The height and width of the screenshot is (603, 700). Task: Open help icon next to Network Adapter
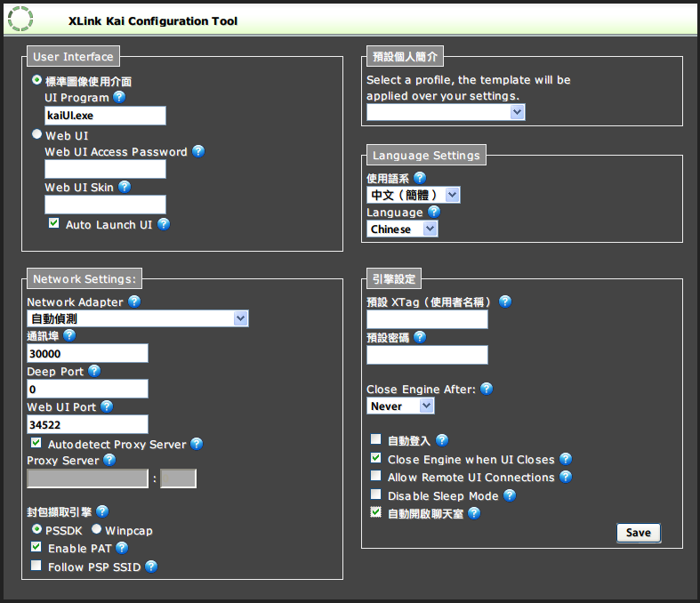[134, 301]
